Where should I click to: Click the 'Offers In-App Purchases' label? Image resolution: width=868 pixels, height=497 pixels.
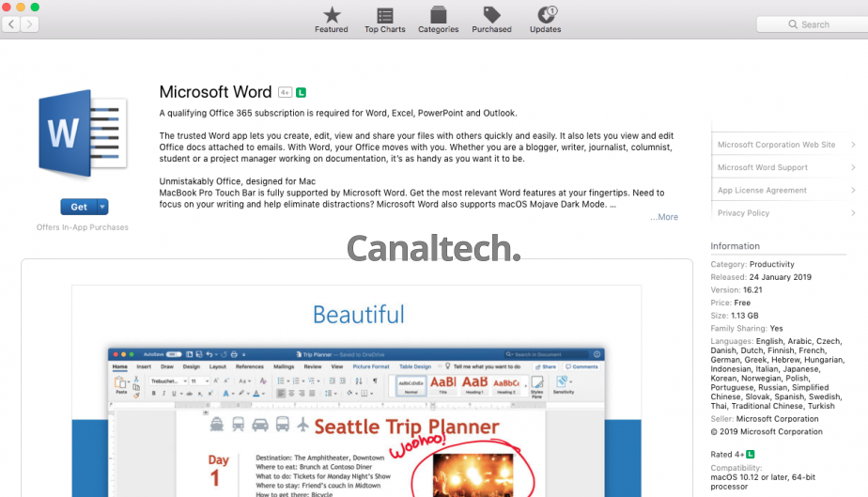click(x=83, y=227)
